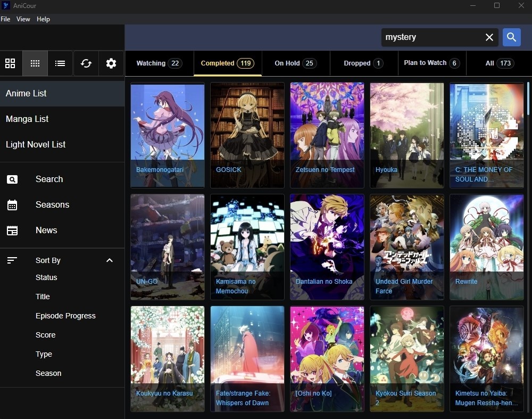Screen dimensions: 532x419
Task: Open the Dropped tab
Action: coord(364,63)
